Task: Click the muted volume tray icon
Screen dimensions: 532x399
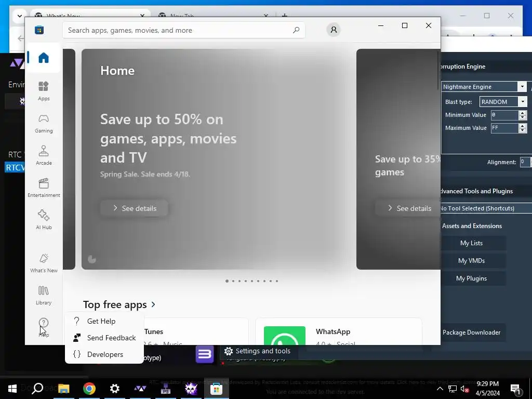Action: point(465,389)
